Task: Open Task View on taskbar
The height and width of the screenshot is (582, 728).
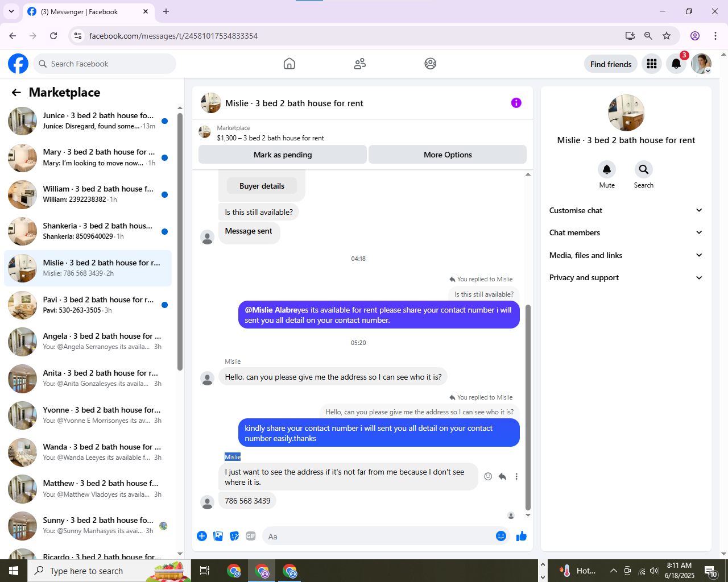Action: [205, 571]
